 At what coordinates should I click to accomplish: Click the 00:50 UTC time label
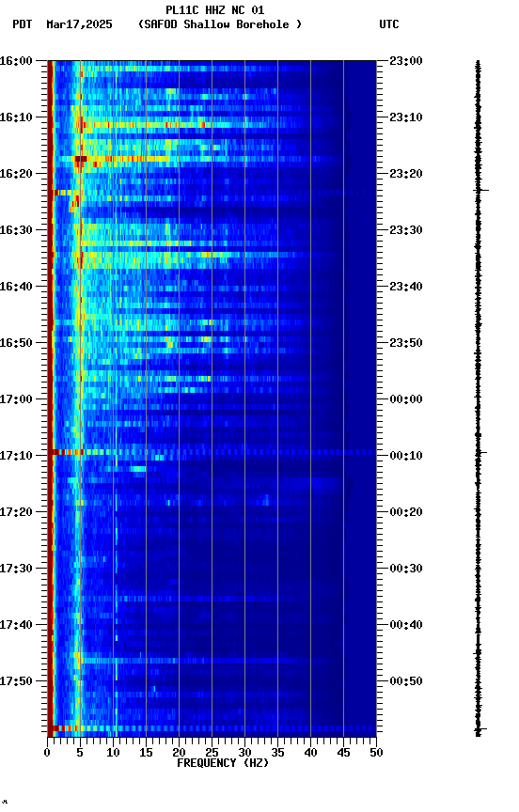coord(406,681)
